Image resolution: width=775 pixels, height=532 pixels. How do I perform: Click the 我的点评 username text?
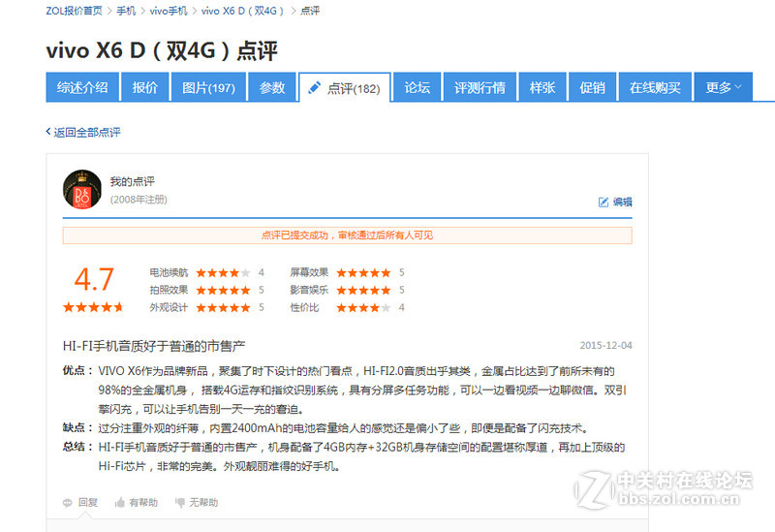point(133,181)
